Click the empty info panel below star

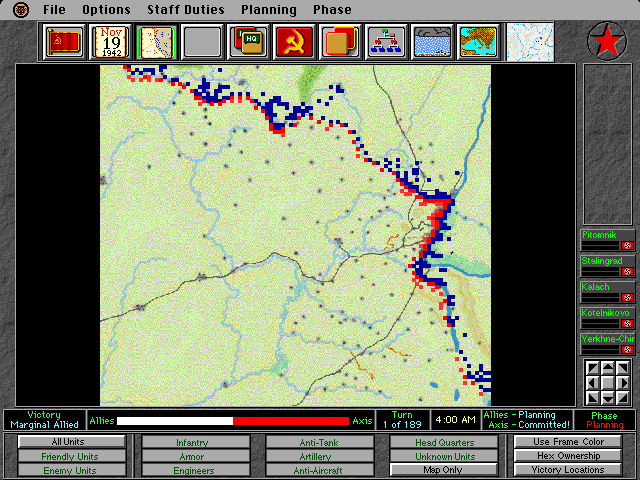(608, 144)
